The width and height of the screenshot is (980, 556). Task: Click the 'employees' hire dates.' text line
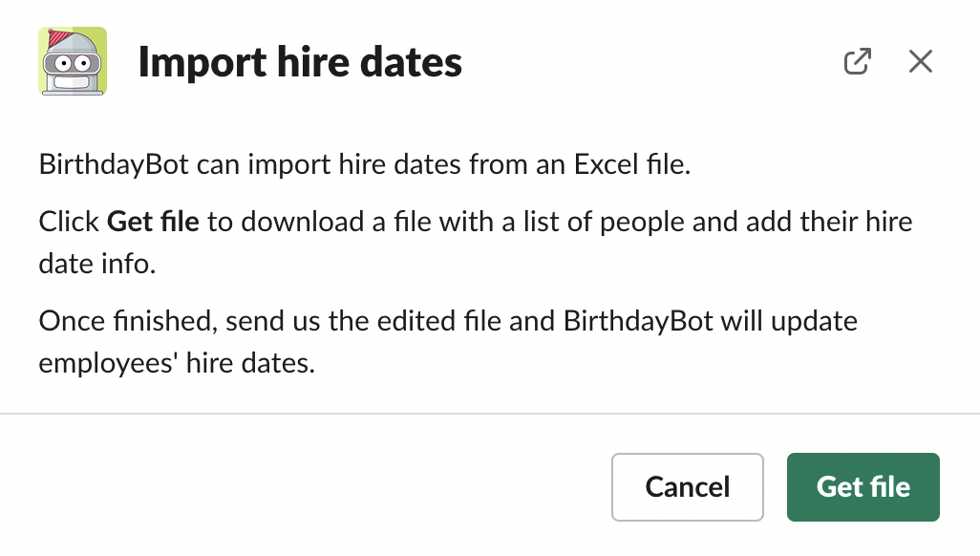(x=177, y=363)
